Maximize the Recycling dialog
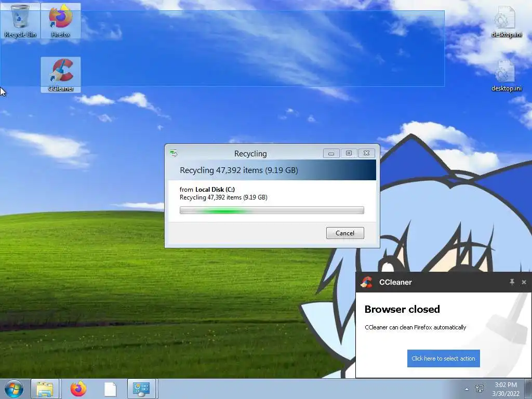This screenshot has width=532, height=399. click(349, 153)
